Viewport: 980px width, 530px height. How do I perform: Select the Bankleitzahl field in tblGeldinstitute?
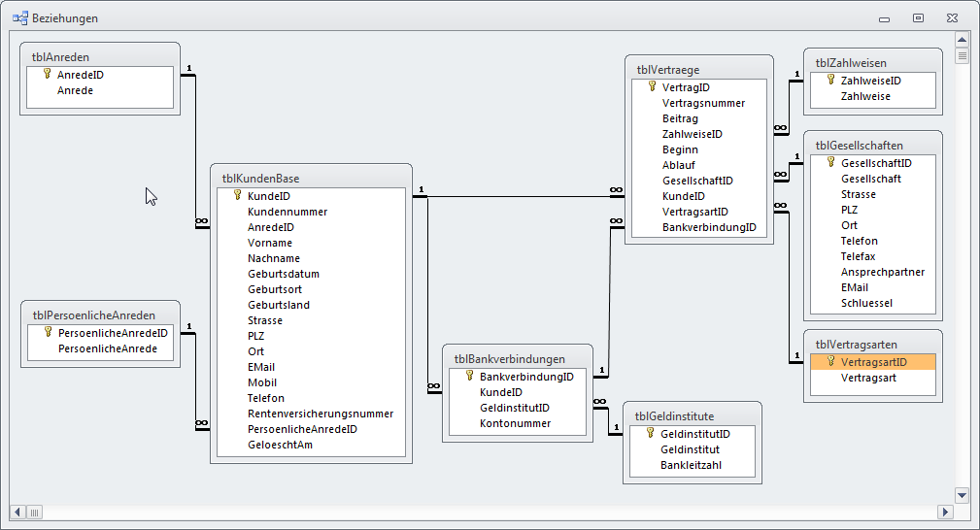[x=691, y=465]
